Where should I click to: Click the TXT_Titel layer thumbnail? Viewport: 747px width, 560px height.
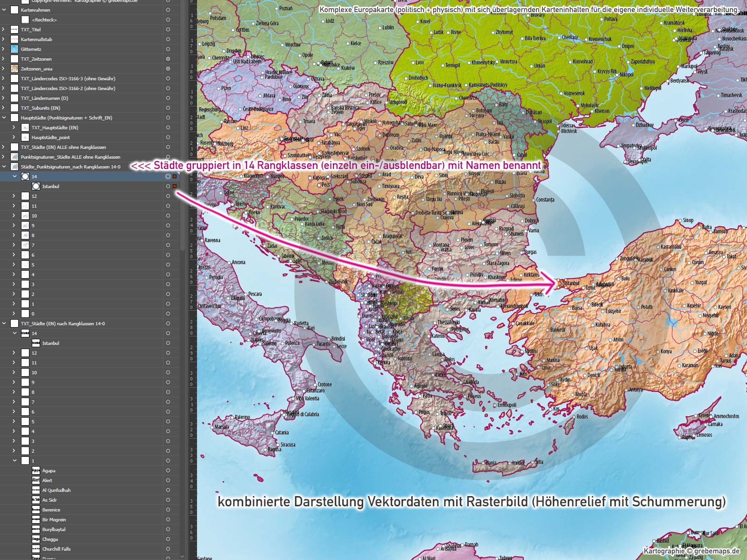(14, 29)
